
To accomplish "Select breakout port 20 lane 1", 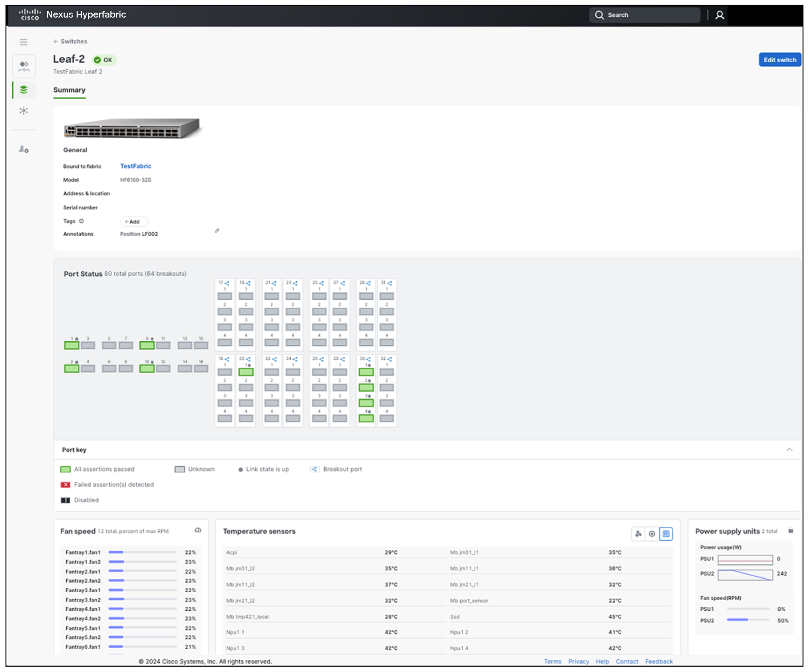I will [x=246, y=372].
